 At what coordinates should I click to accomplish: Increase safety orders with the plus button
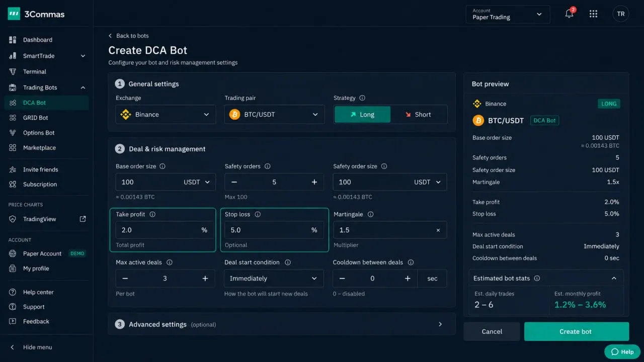(x=314, y=182)
